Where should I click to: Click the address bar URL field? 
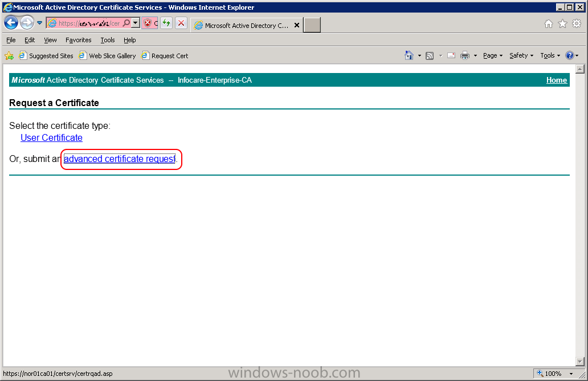pyautogui.click(x=89, y=23)
